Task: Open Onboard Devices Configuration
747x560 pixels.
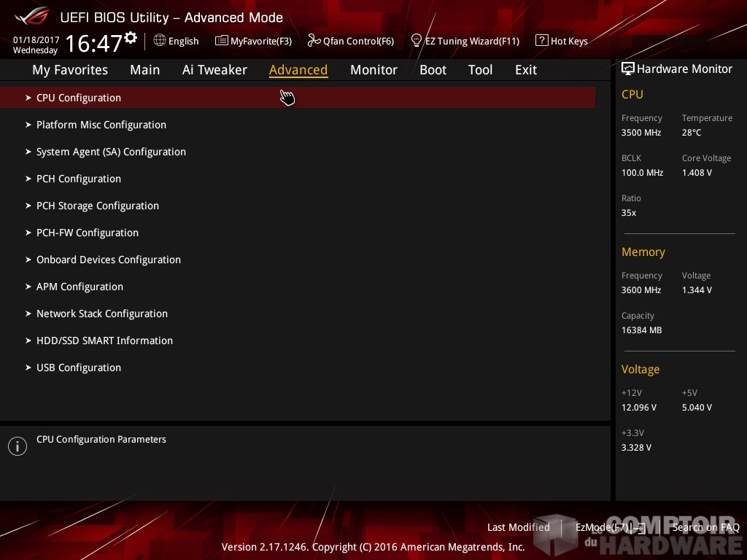Action: (109, 260)
